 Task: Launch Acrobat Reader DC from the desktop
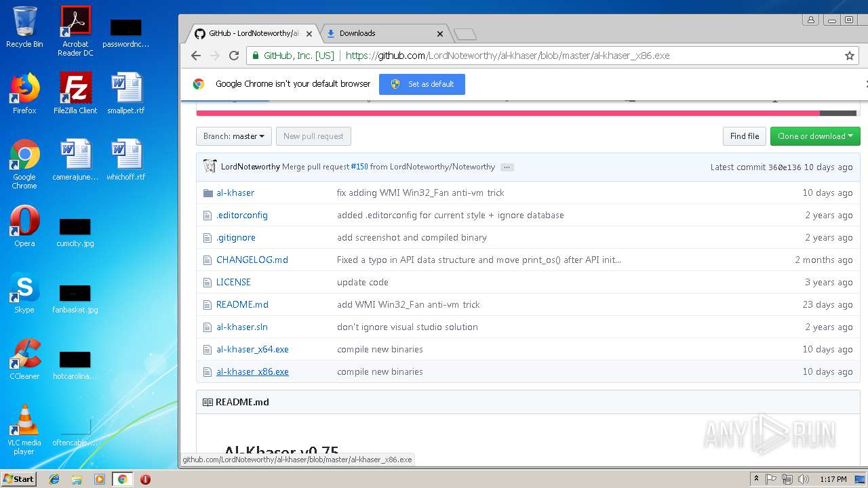(x=75, y=30)
